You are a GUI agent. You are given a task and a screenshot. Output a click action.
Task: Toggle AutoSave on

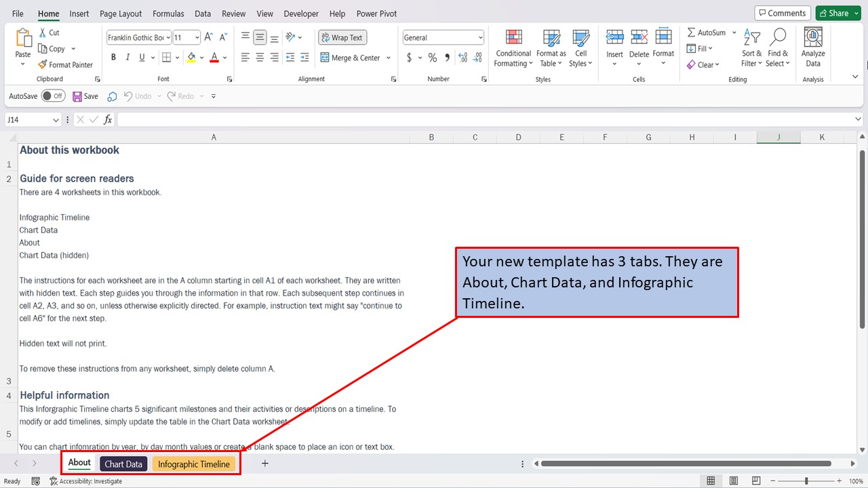53,96
